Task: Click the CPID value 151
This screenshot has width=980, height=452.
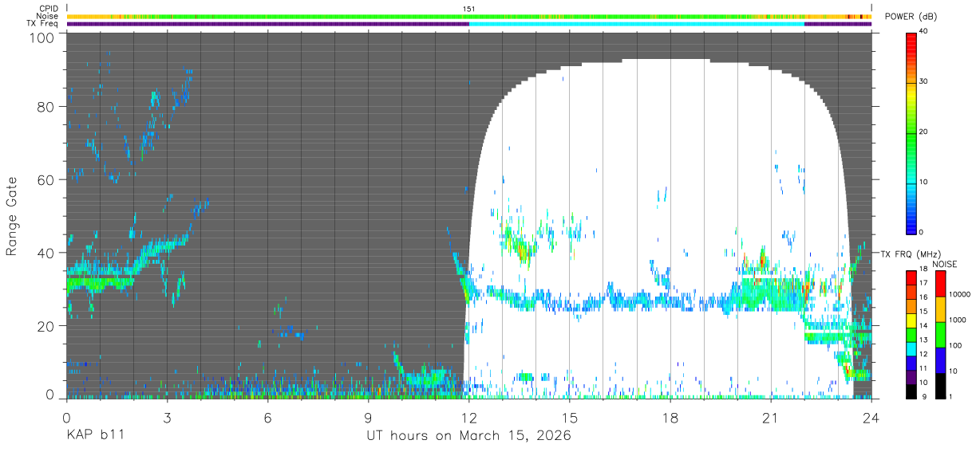Action: click(469, 9)
